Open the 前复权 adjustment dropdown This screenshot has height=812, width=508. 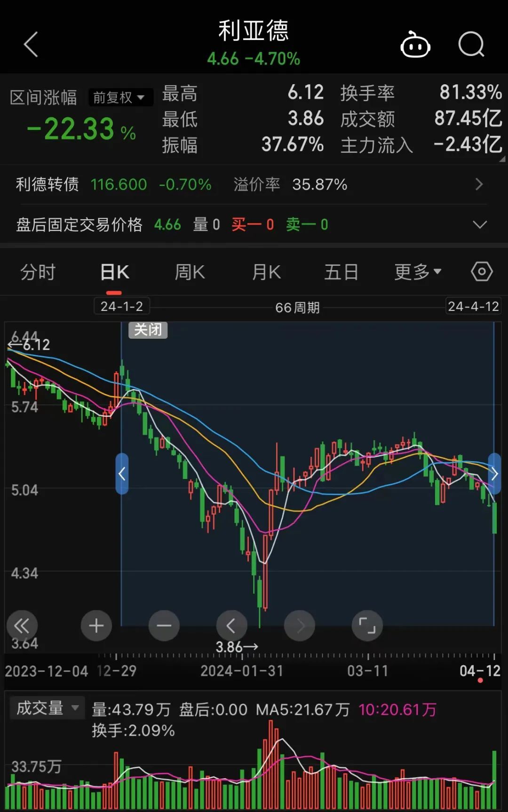120,97
